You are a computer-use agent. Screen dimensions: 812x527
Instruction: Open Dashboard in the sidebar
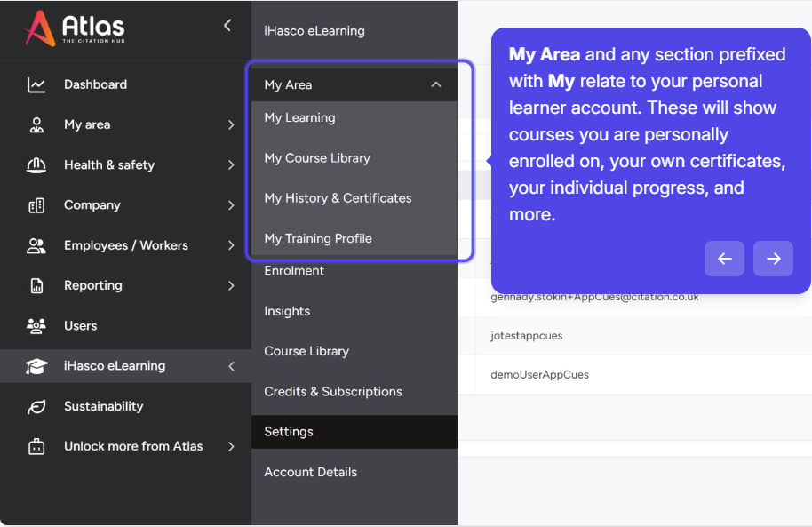click(x=95, y=84)
